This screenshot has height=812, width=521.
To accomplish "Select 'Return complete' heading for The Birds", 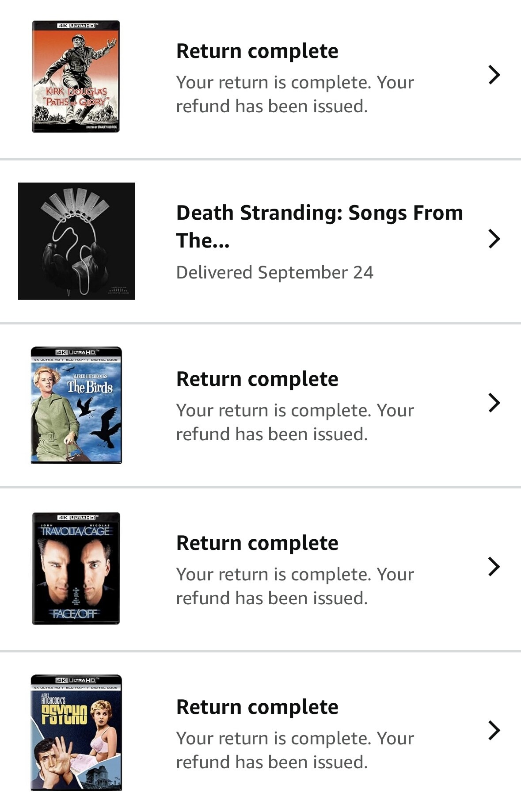I will click(257, 379).
